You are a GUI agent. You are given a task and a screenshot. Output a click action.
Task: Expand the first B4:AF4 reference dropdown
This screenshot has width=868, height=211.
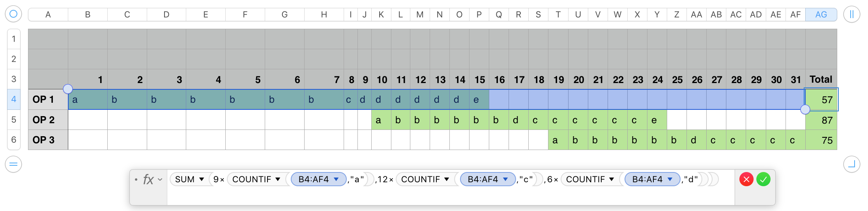337,180
